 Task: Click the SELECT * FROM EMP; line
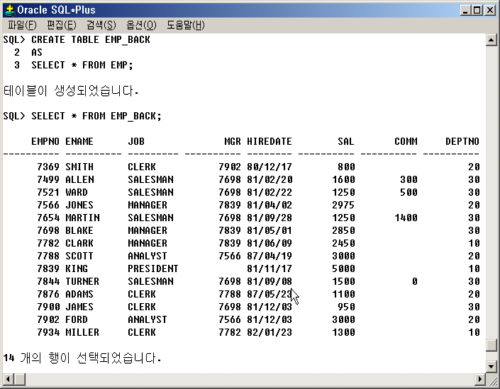82,65
